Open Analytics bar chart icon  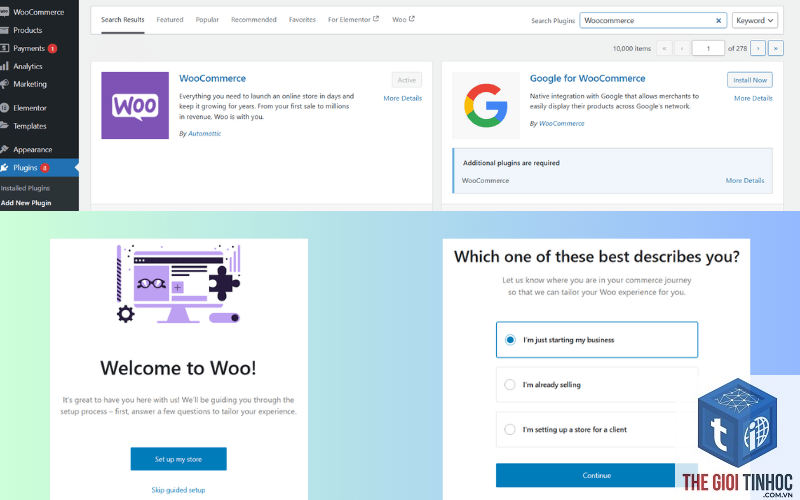click(x=5, y=66)
